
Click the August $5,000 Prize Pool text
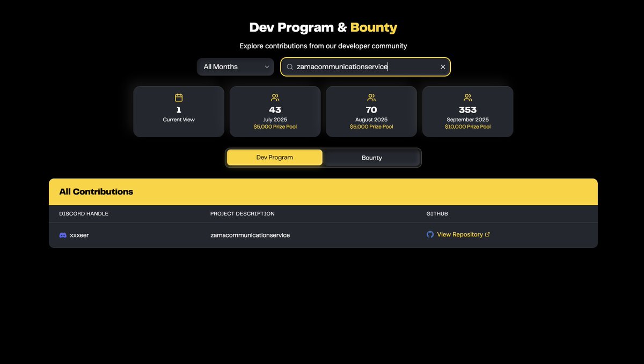point(371,127)
